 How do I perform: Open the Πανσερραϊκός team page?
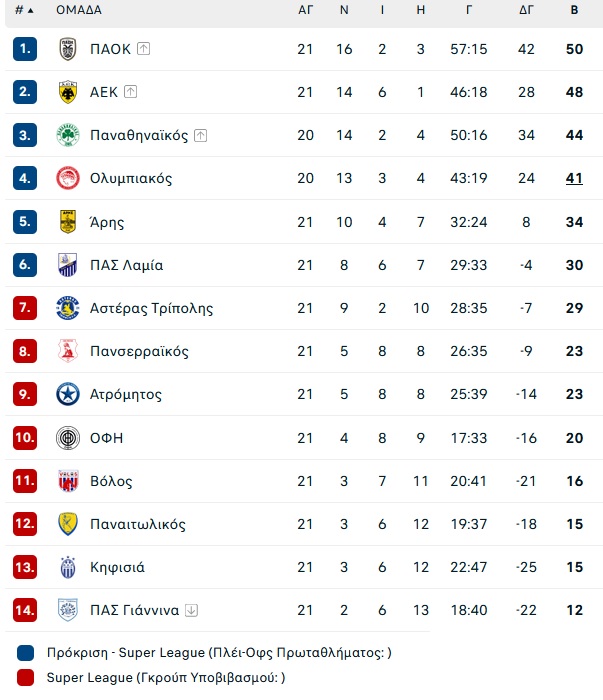click(x=139, y=351)
